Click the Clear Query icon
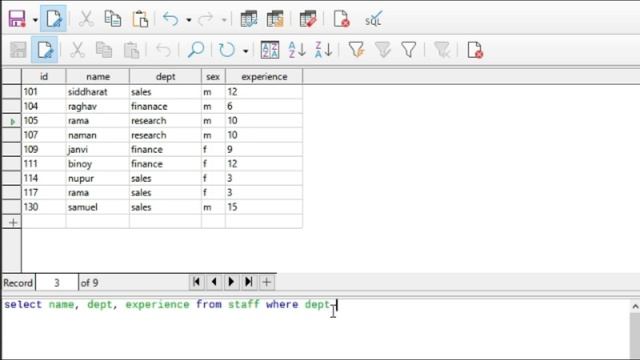640x360 pixels. pyautogui.click(x=341, y=19)
